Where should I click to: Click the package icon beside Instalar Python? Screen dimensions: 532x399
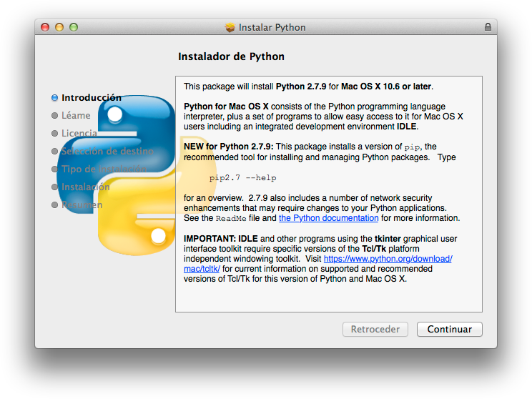[x=230, y=27]
